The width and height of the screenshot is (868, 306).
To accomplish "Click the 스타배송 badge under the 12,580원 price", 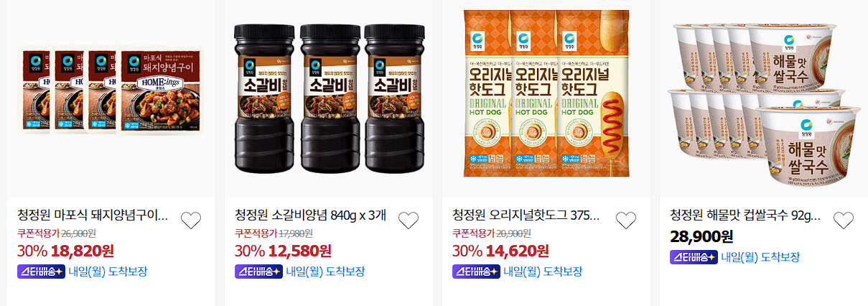I will tap(258, 272).
